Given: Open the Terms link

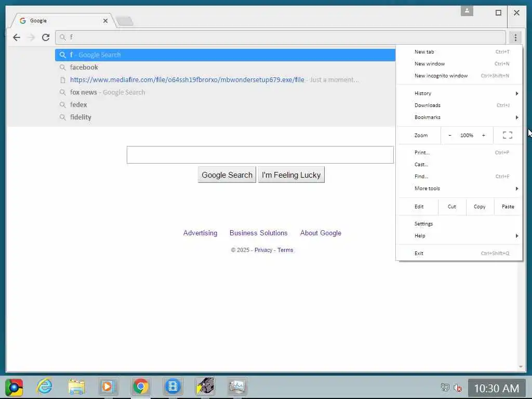Looking at the screenshot, I should [x=285, y=250].
